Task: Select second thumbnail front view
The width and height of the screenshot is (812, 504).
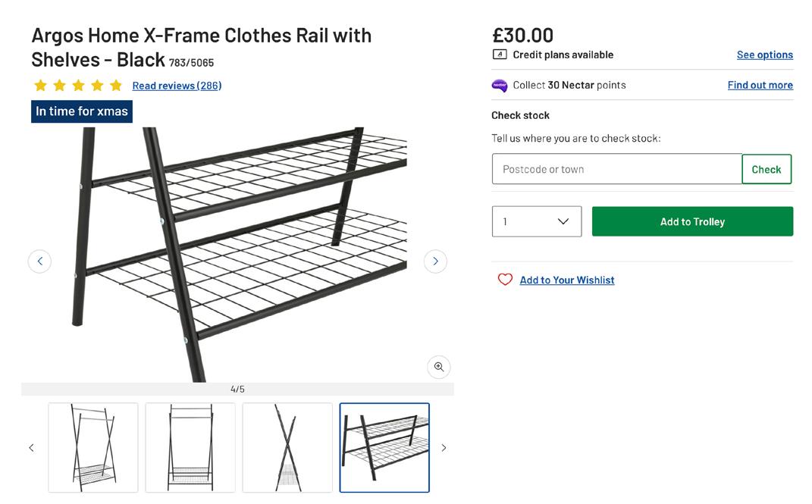Action: (x=190, y=448)
